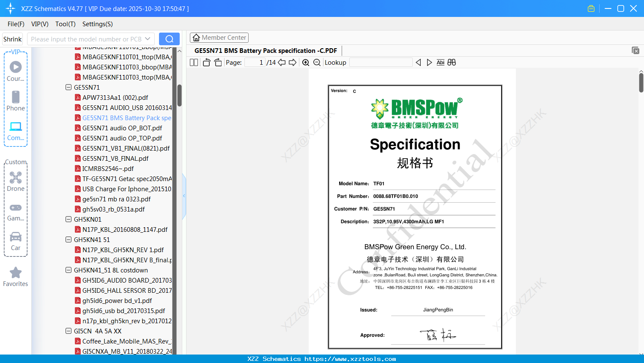Collapse the GH5KN01 folder
Image resolution: width=644 pixels, height=363 pixels.
tap(69, 219)
